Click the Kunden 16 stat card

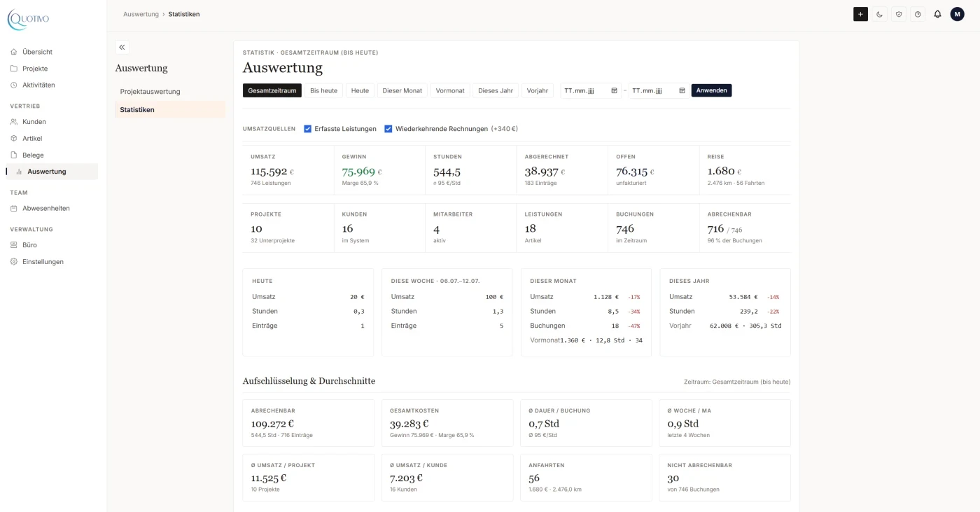coord(379,228)
